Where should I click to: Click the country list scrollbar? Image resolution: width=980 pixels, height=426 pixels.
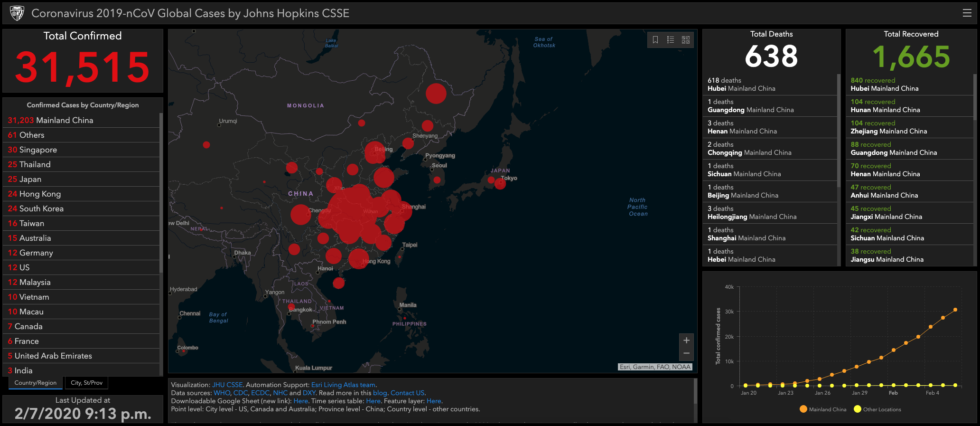pyautogui.click(x=161, y=192)
